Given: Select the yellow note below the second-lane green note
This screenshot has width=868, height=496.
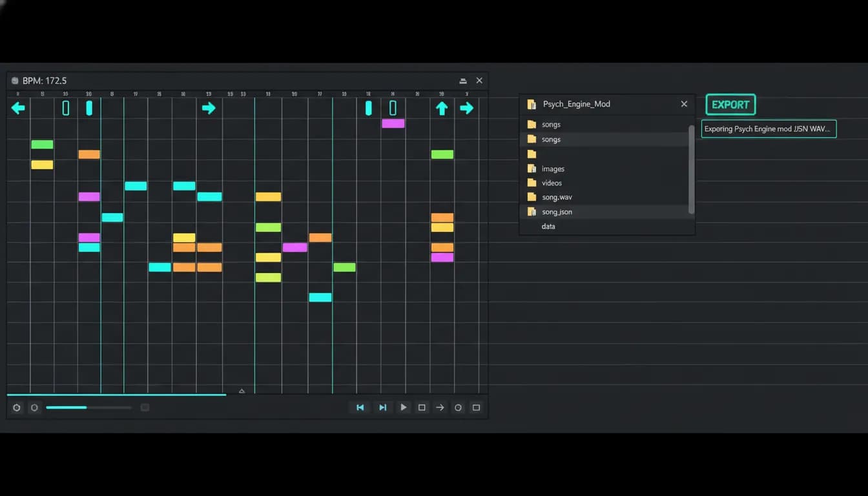Looking at the screenshot, I should [x=42, y=165].
